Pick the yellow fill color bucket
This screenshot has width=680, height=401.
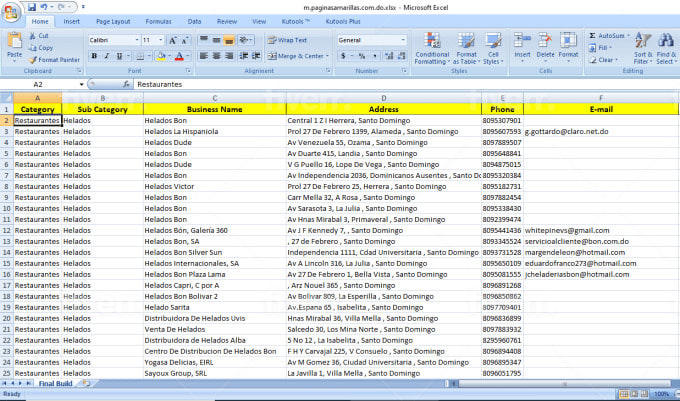click(x=161, y=56)
